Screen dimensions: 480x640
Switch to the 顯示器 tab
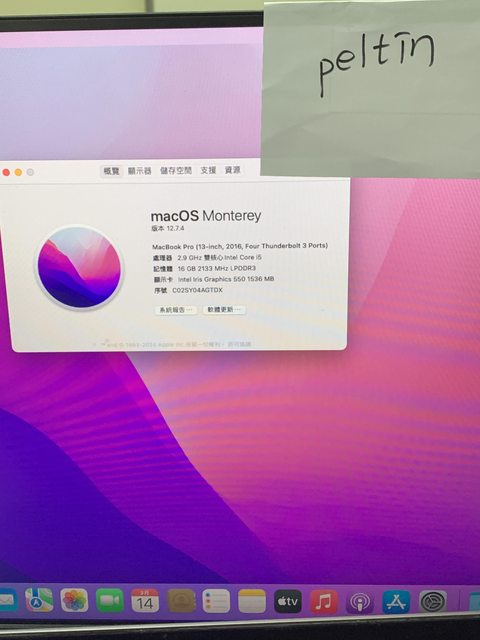click(140, 171)
